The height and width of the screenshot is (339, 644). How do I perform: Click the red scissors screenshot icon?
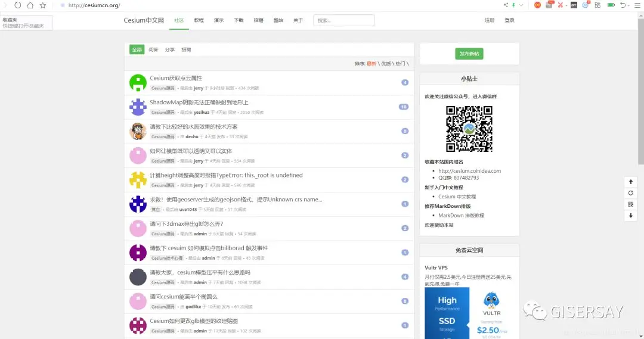[x=560, y=5]
